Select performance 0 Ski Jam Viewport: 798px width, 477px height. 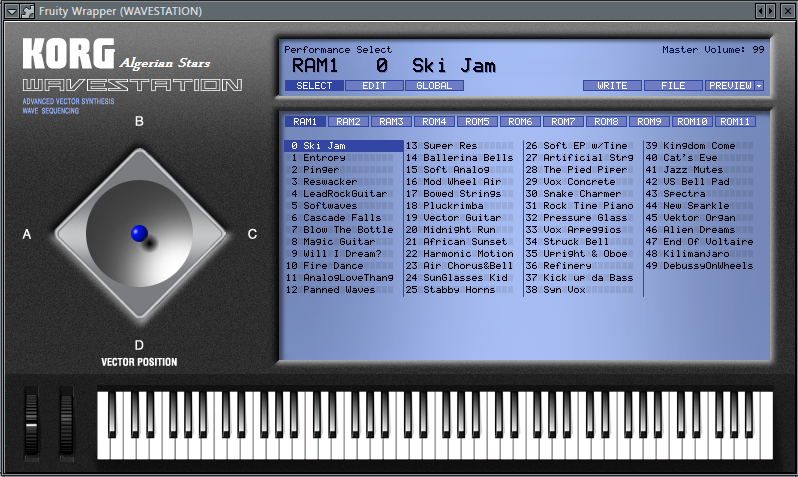pyautogui.click(x=344, y=146)
